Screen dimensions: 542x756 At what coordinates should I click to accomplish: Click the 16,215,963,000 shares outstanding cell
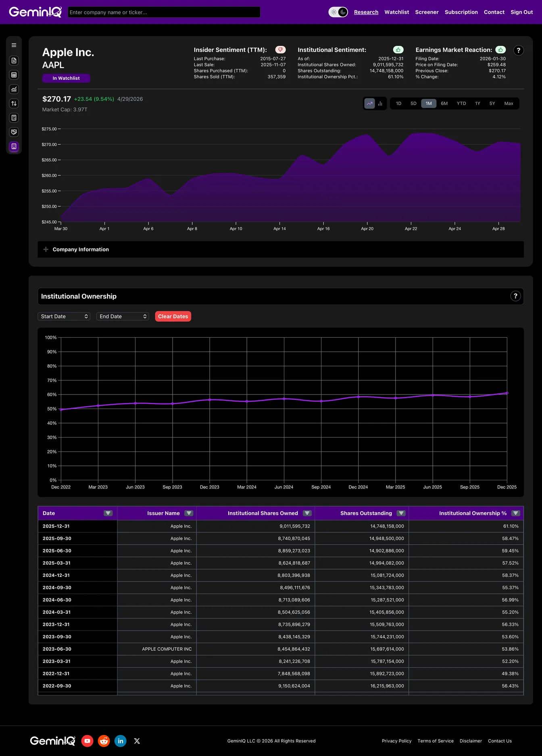point(362,686)
